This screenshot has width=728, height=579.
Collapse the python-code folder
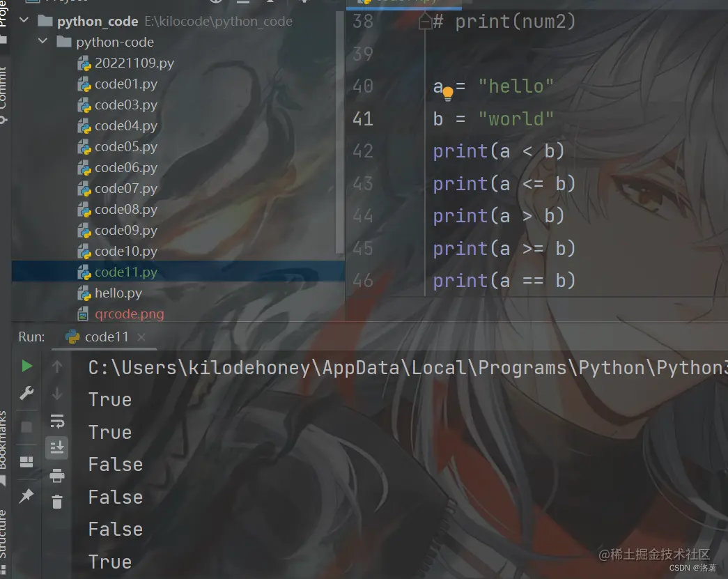[x=42, y=41]
